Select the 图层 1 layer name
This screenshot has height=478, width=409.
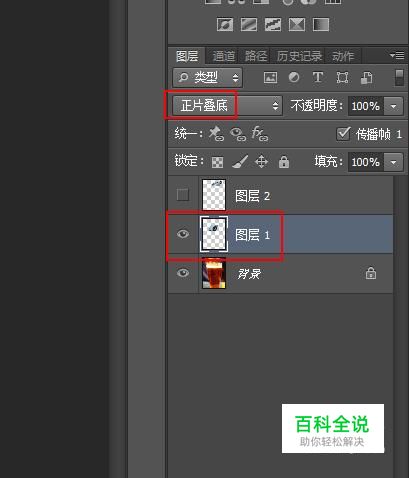tap(252, 235)
